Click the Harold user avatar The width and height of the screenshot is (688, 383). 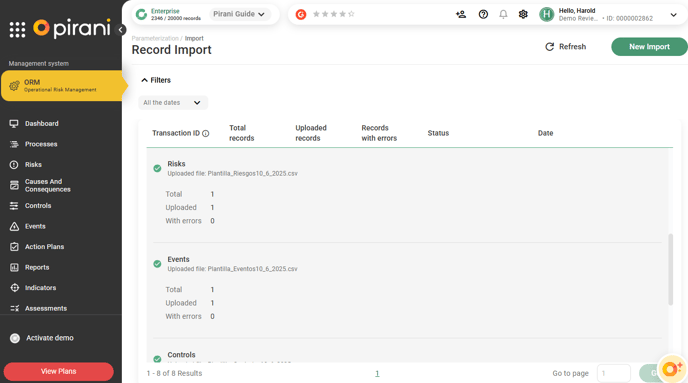point(546,14)
